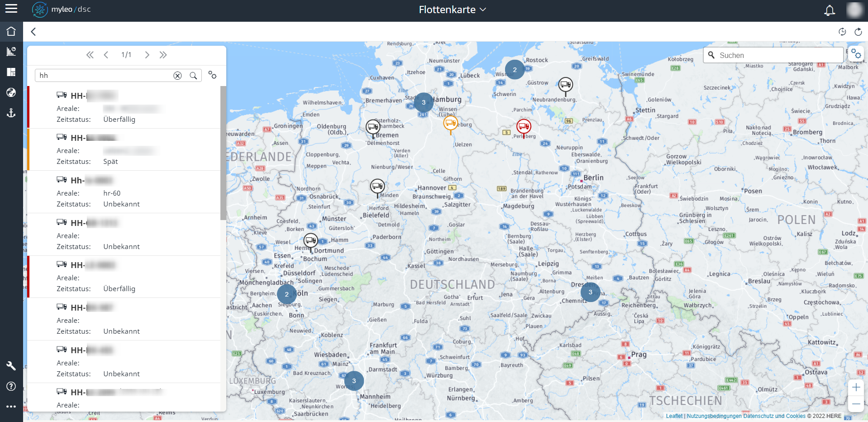Go to previous page of vehicle list
This screenshot has width=868, height=422.
point(106,55)
